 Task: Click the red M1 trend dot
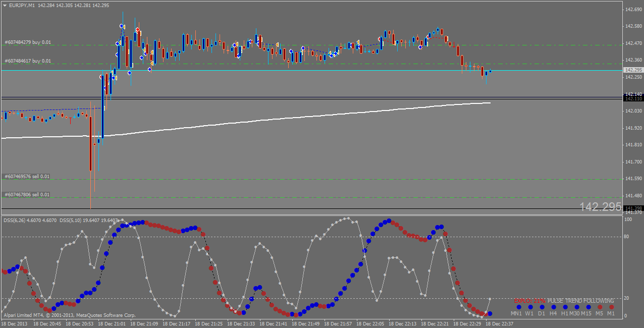coord(611,307)
